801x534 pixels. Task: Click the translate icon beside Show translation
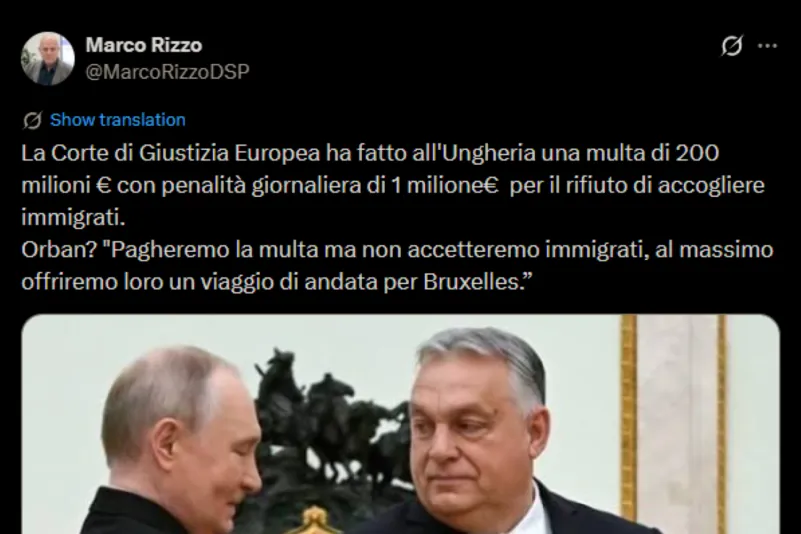32,120
